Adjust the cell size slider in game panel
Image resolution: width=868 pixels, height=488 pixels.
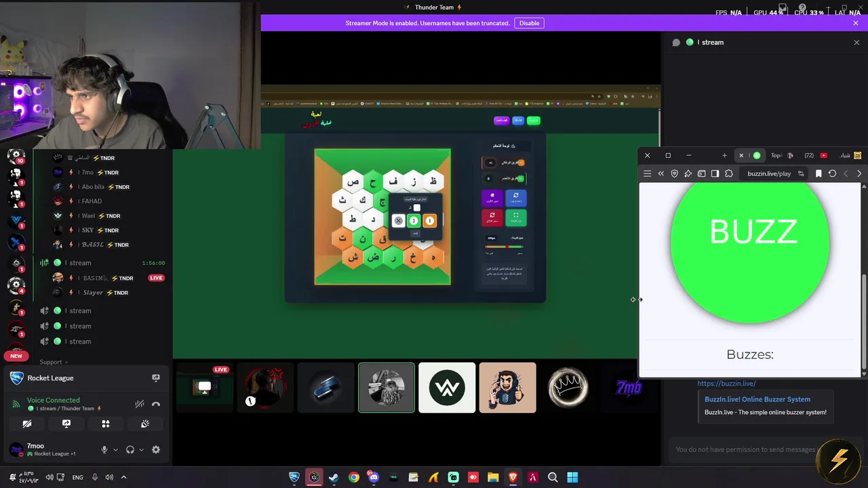pyautogui.click(x=505, y=247)
